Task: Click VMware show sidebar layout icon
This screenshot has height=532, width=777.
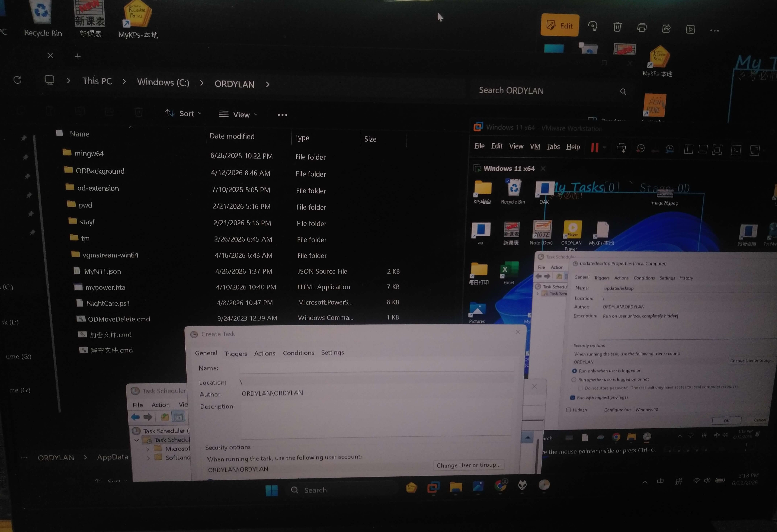Action: tap(688, 149)
